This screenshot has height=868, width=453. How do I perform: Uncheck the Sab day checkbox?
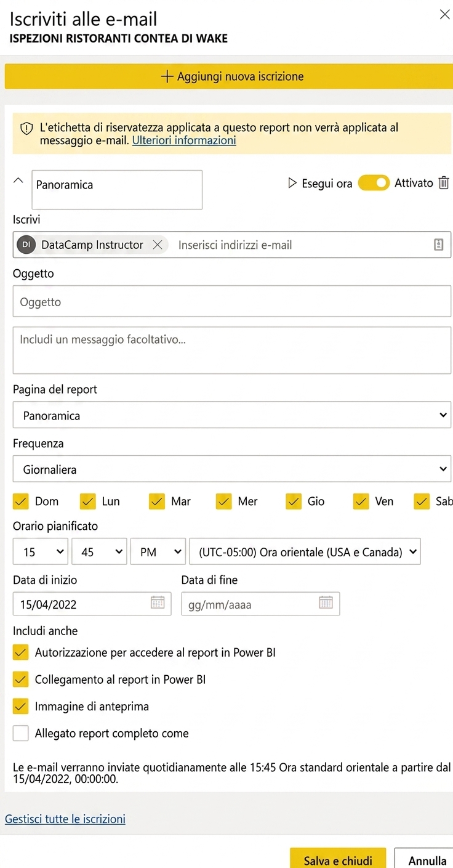point(422,501)
